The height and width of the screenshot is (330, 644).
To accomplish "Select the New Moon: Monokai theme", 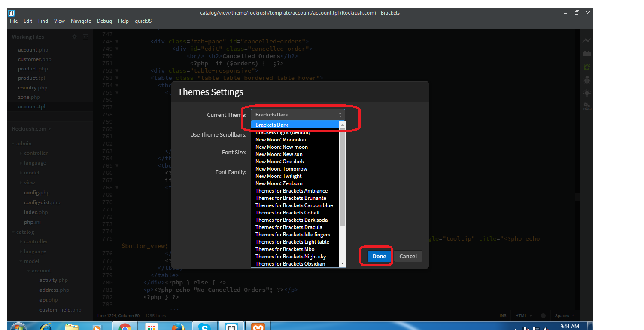I will (x=281, y=139).
